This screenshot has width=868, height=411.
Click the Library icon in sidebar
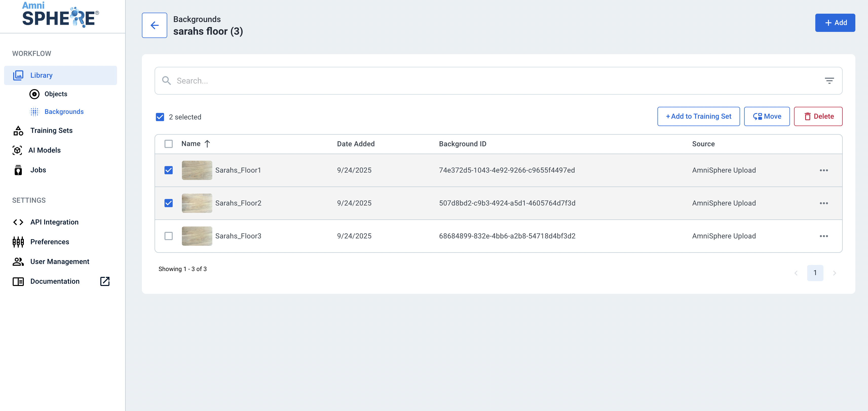coord(18,75)
